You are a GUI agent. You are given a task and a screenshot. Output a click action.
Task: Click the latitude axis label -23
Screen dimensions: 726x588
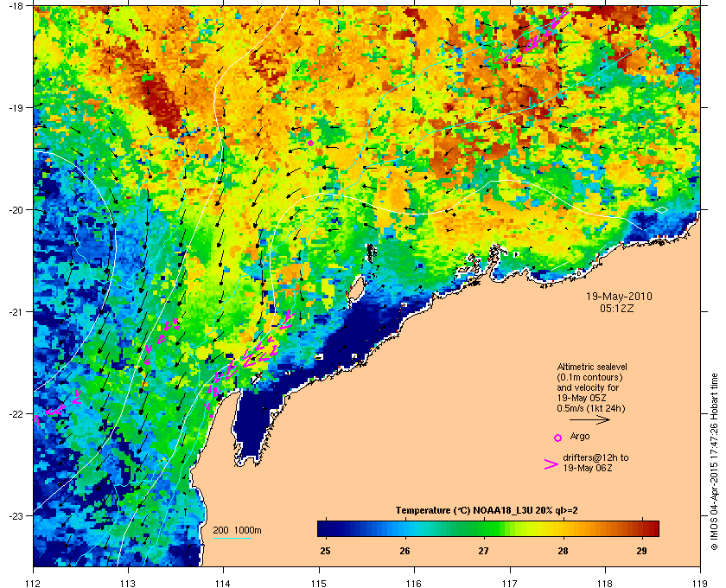pyautogui.click(x=16, y=515)
